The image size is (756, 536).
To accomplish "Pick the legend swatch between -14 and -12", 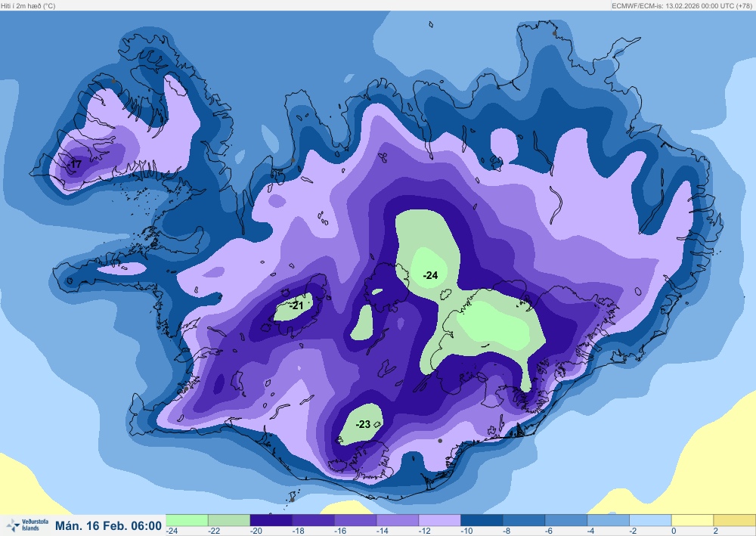I will point(398,520).
